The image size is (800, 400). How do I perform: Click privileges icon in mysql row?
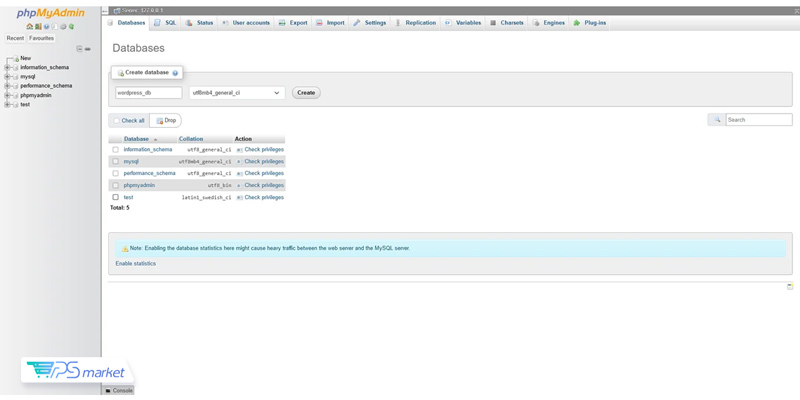tap(240, 162)
